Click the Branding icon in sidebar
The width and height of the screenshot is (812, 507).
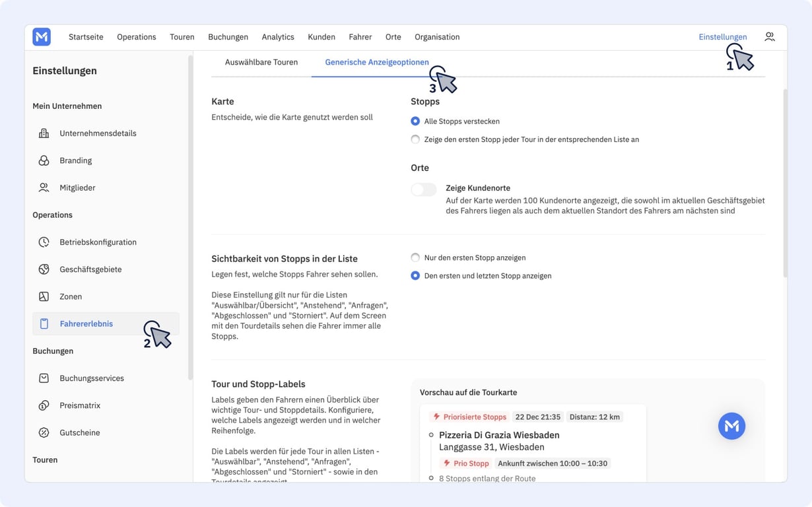point(44,160)
